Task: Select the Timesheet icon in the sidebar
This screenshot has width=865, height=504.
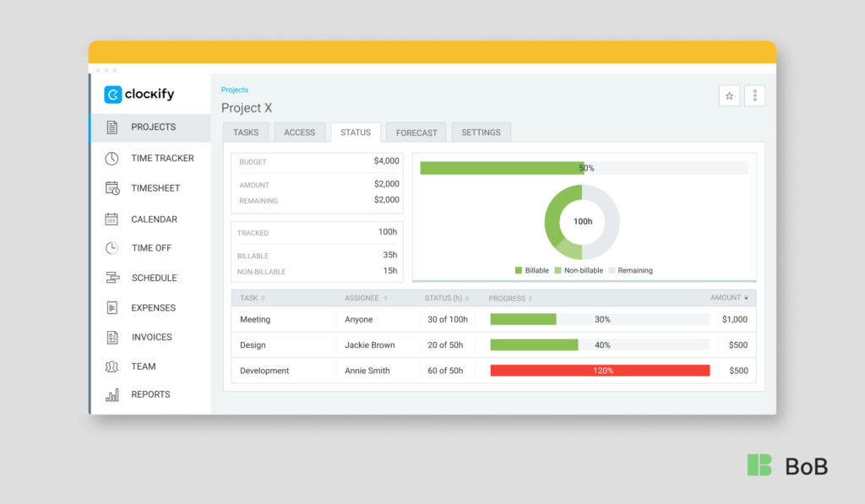Action: click(111, 187)
